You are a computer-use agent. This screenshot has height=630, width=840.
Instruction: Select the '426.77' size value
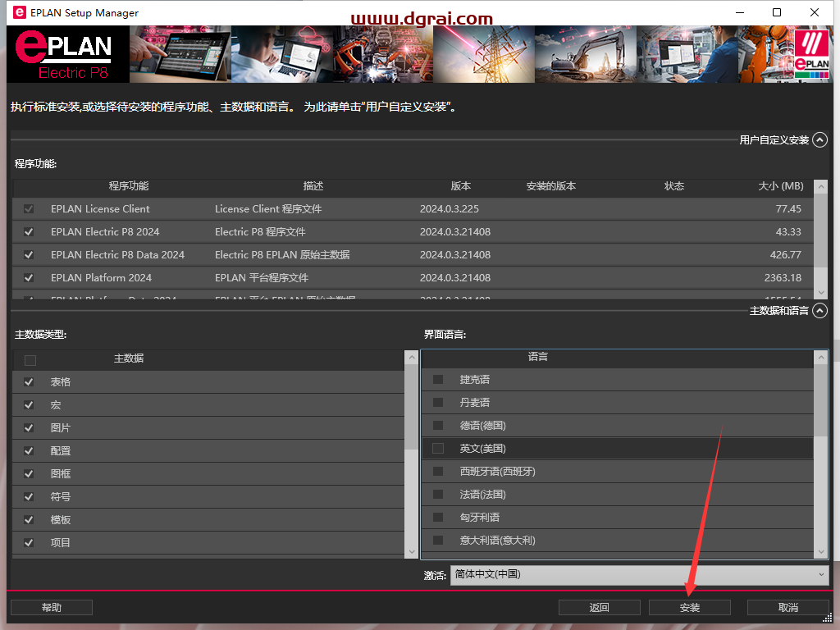point(785,255)
